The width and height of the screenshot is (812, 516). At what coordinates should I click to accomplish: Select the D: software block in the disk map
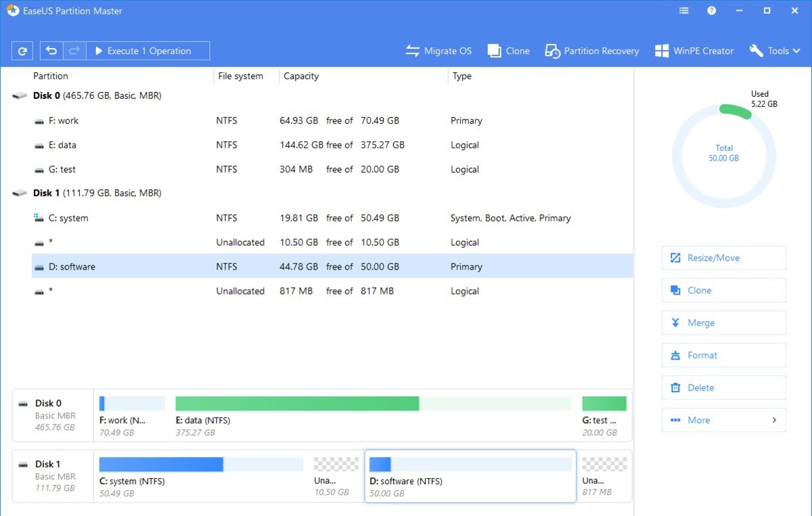pos(470,477)
